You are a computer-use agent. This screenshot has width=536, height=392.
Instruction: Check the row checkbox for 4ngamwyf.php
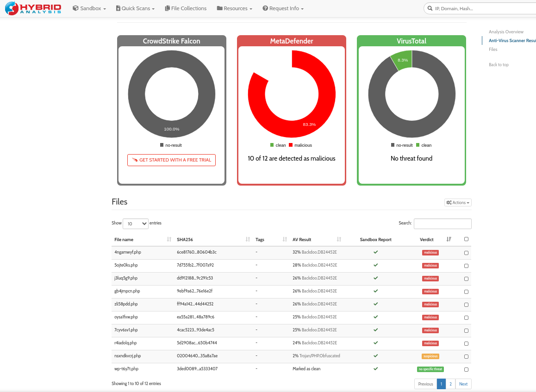click(466, 252)
